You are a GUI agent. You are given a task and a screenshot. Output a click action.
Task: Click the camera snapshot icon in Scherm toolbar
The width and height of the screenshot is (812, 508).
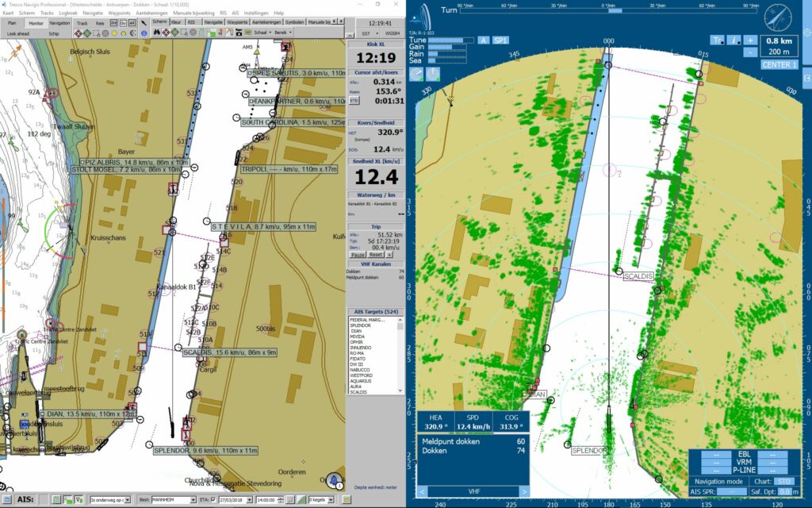(239, 32)
